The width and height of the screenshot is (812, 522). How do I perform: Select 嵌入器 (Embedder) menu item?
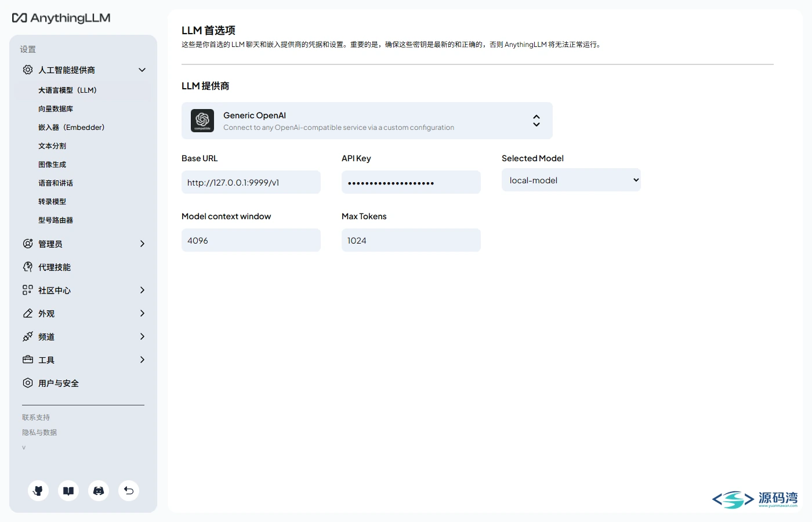[71, 127]
